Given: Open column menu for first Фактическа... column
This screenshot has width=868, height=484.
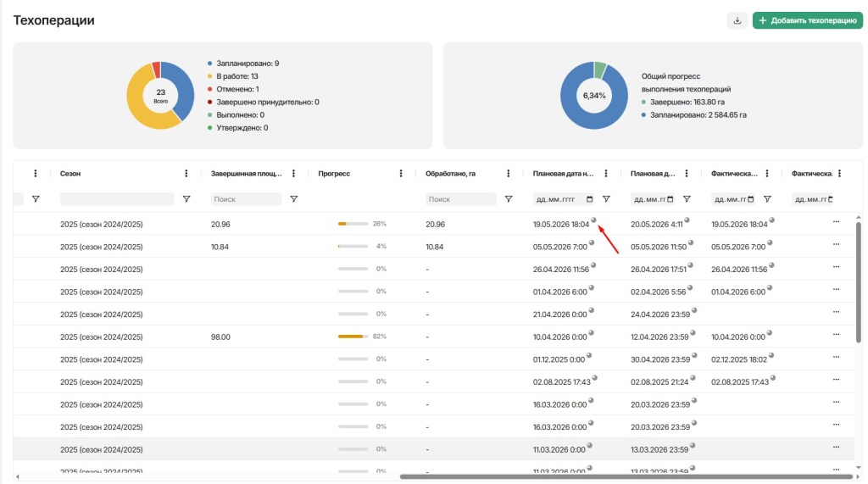Looking at the screenshot, I should click(x=766, y=173).
